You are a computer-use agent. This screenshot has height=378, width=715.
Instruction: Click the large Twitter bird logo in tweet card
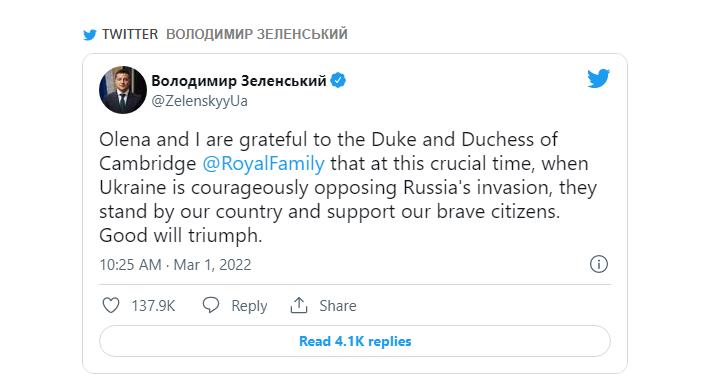pyautogui.click(x=598, y=79)
